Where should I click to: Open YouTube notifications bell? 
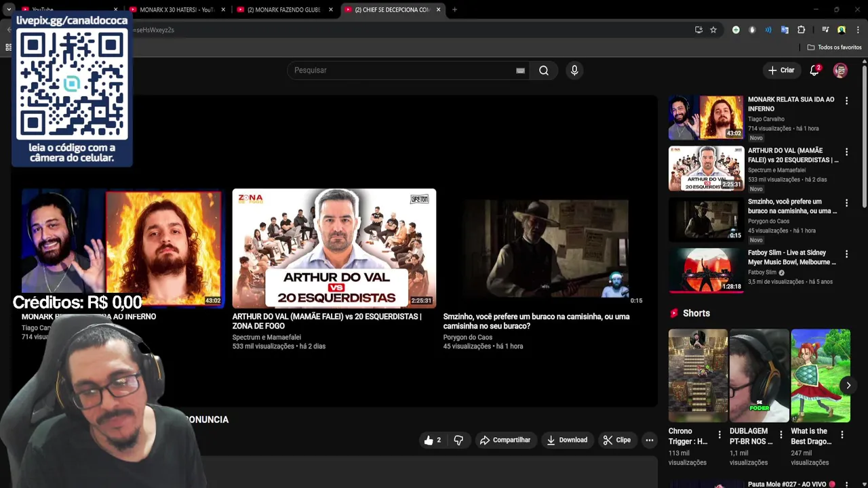coord(814,70)
